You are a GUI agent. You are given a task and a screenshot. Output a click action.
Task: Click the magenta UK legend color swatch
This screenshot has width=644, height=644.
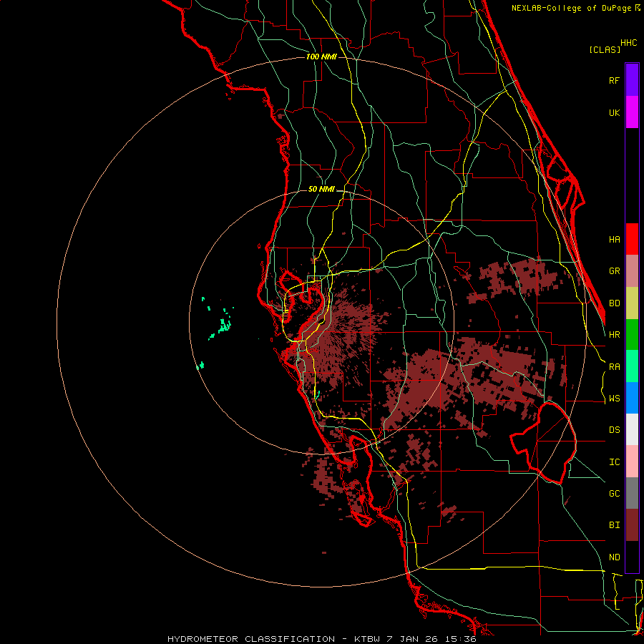point(632,112)
